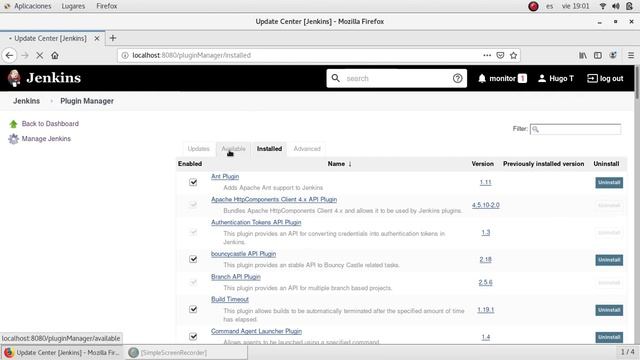Switch to the Available tab
Viewport: 640px width, 360px height.
(x=233, y=149)
